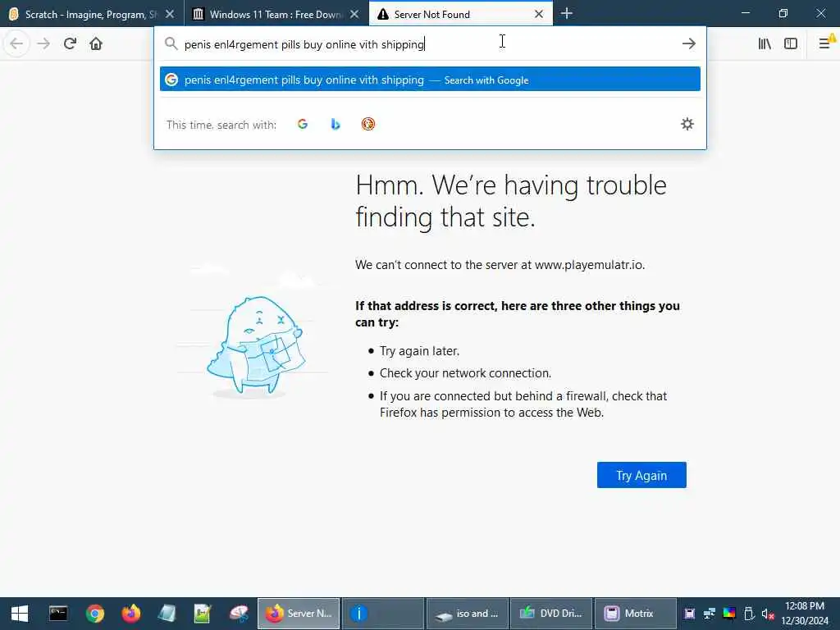Screen dimensions: 840x630
Task: Open the Windows Start menu
Action: (20, 614)
